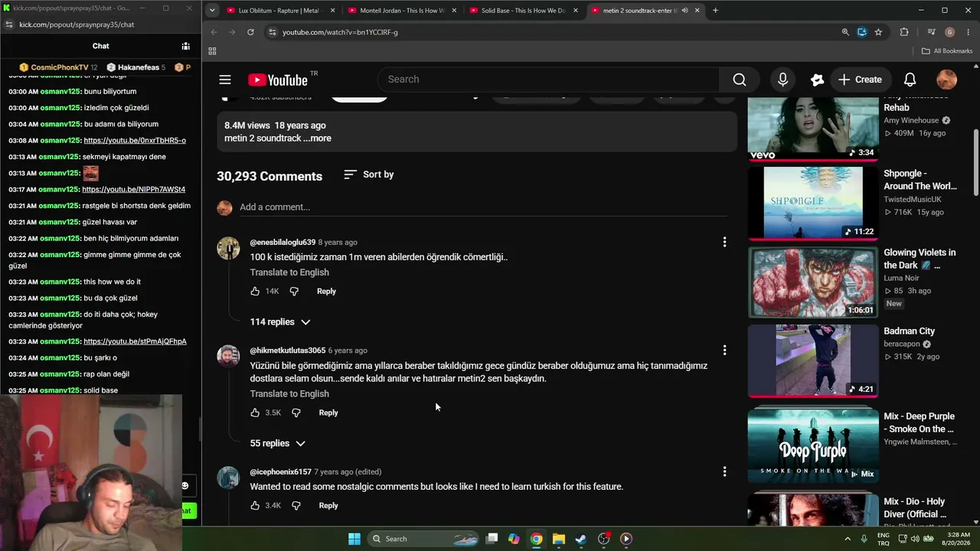980x551 pixels.
Task: Click the Create button on YouTube
Action: click(x=860, y=80)
